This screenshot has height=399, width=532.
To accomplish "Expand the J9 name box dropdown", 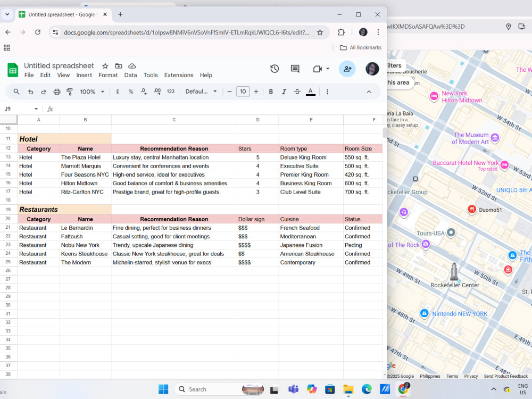I will pyautogui.click(x=36, y=109).
